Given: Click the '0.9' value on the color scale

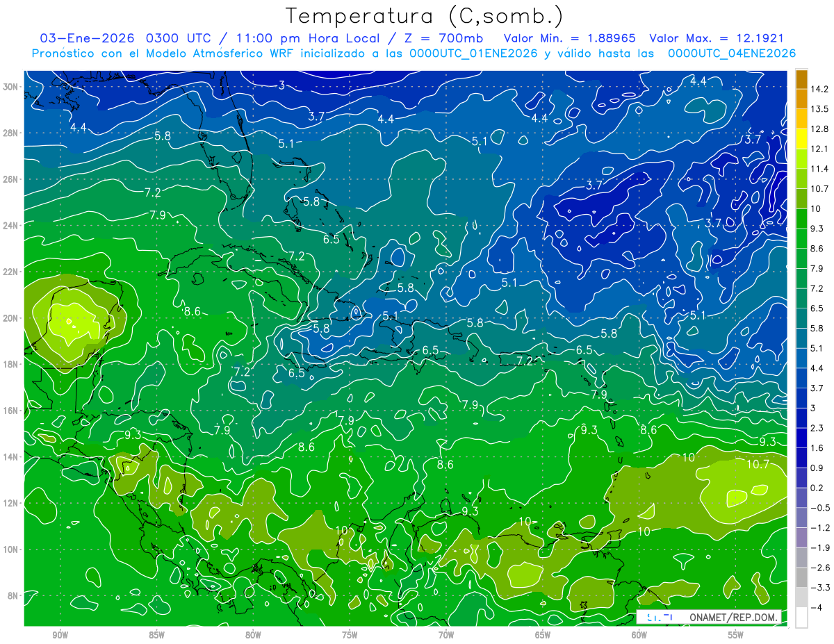Looking at the screenshot, I should (x=817, y=468).
